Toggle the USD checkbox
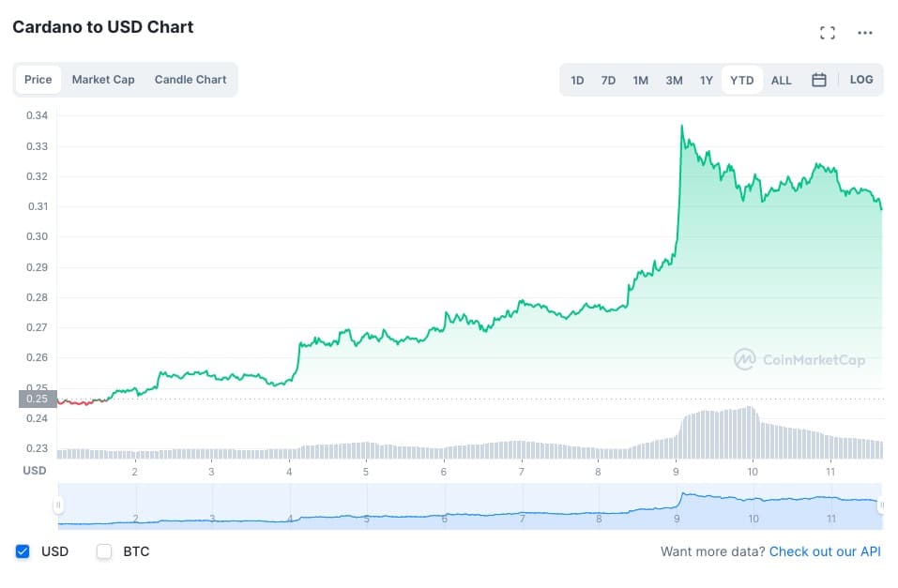This screenshot has width=898, height=588. point(23,551)
